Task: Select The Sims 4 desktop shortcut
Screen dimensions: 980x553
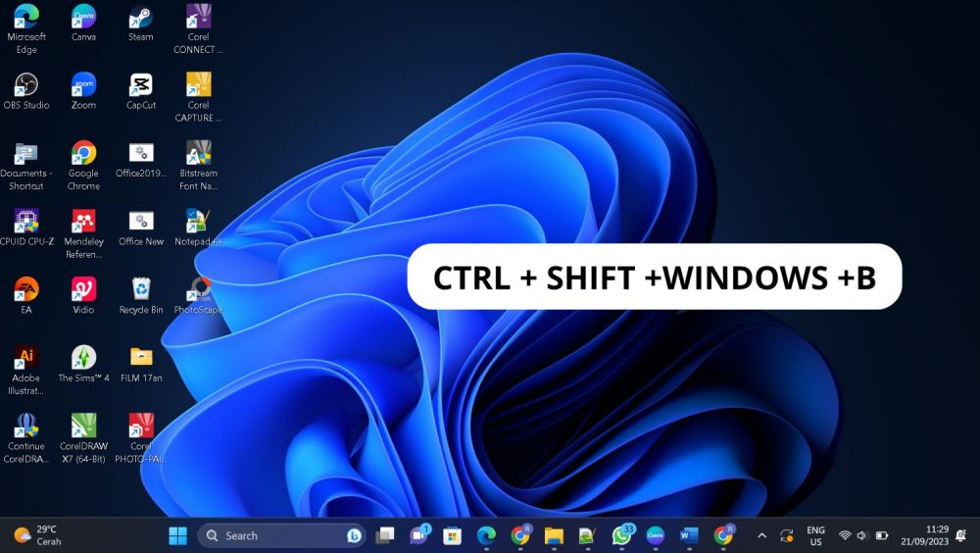Action: (83, 364)
